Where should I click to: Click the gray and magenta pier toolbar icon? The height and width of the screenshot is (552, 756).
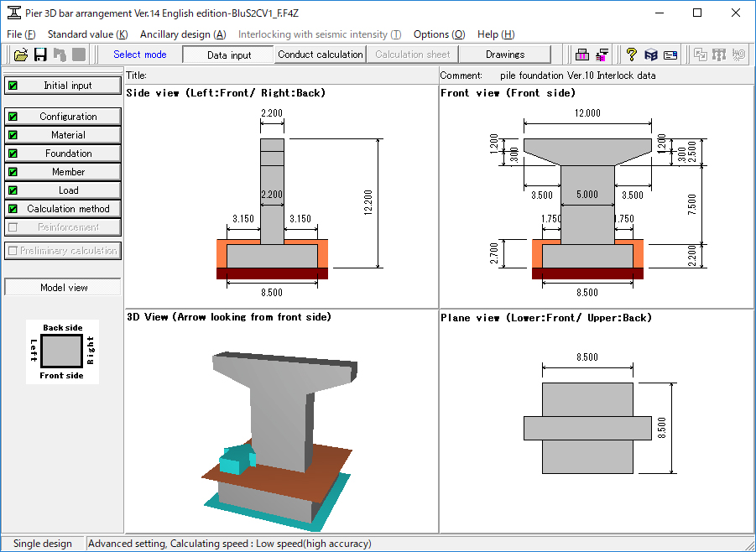582,55
